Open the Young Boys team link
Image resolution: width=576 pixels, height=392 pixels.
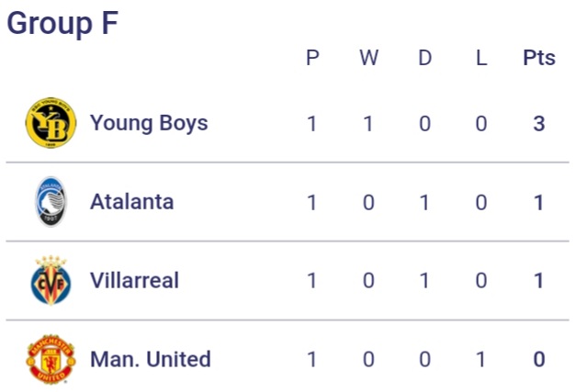coord(149,123)
